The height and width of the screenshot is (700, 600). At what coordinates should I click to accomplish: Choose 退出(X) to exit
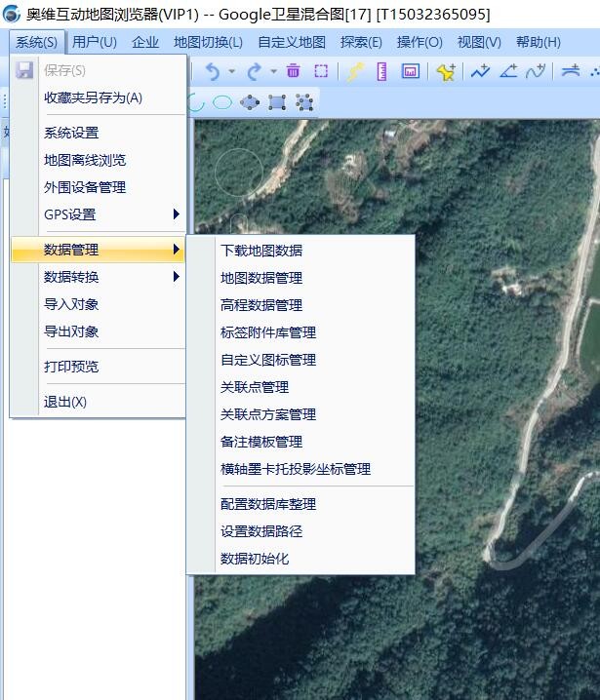coord(99,402)
